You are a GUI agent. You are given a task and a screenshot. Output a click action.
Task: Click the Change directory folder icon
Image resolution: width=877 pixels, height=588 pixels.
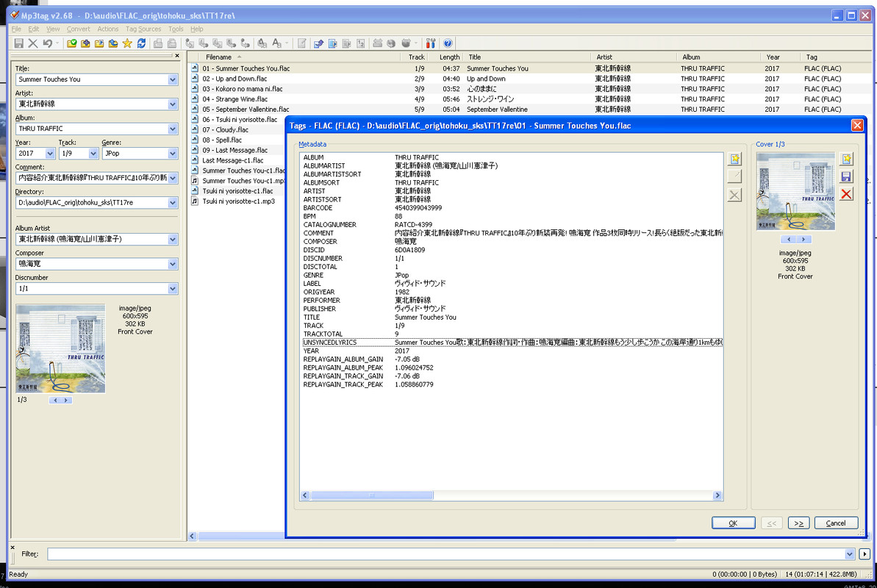point(71,43)
